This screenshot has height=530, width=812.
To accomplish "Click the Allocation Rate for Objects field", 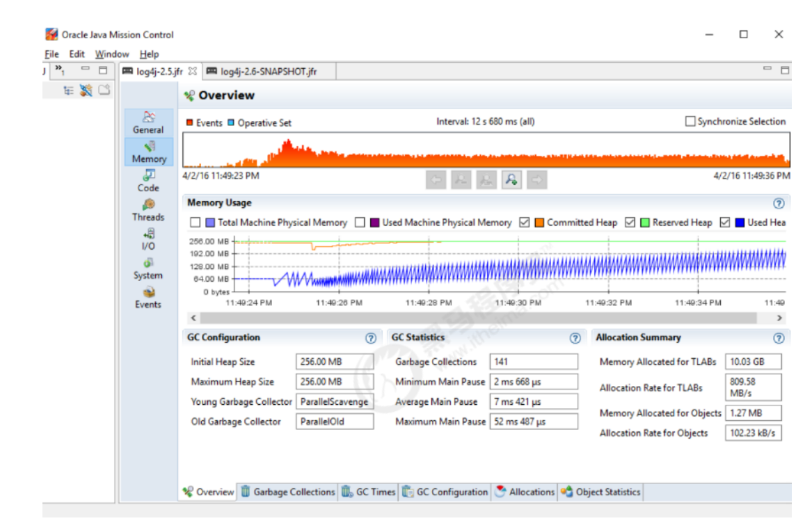I will [753, 433].
